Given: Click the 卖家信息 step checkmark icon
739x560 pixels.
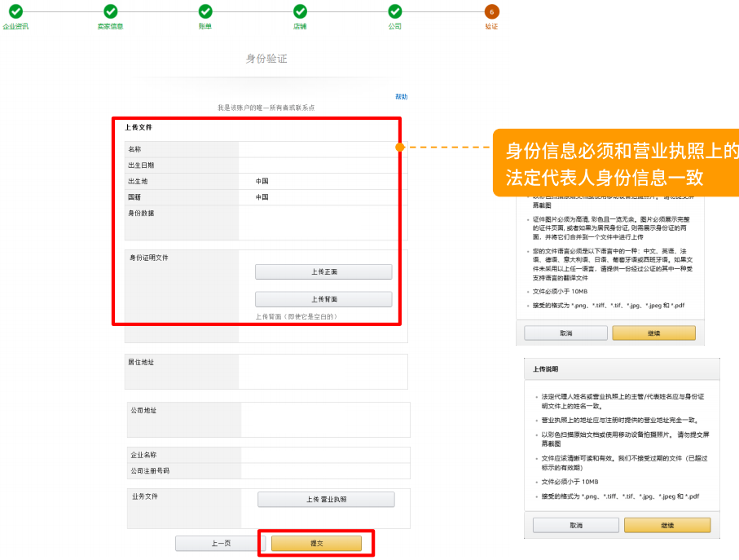Looking at the screenshot, I should pos(111,11).
